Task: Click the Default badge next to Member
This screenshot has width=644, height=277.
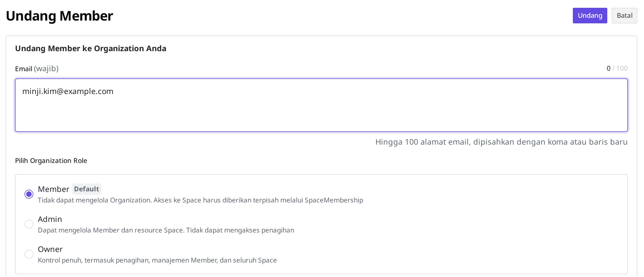Action: coord(86,189)
